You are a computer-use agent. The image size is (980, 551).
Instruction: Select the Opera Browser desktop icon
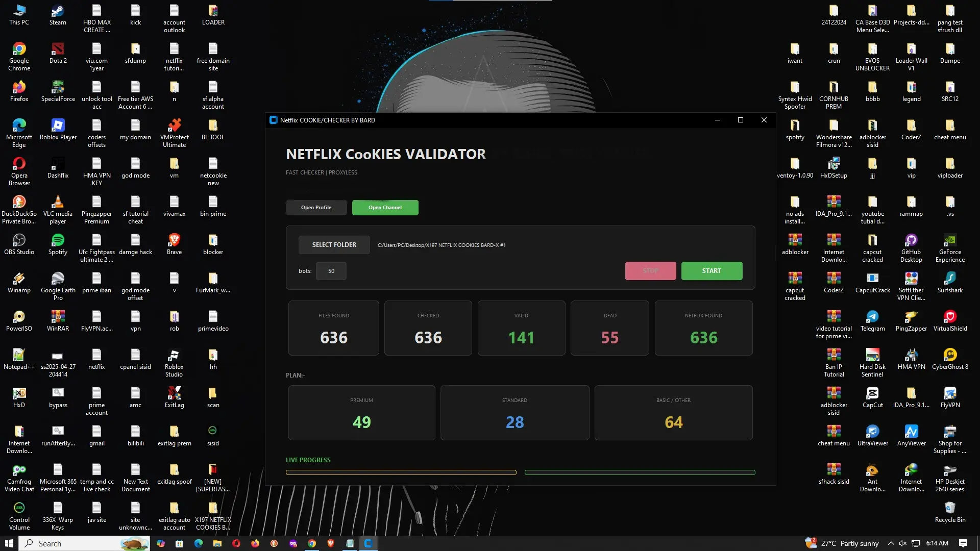[19, 172]
